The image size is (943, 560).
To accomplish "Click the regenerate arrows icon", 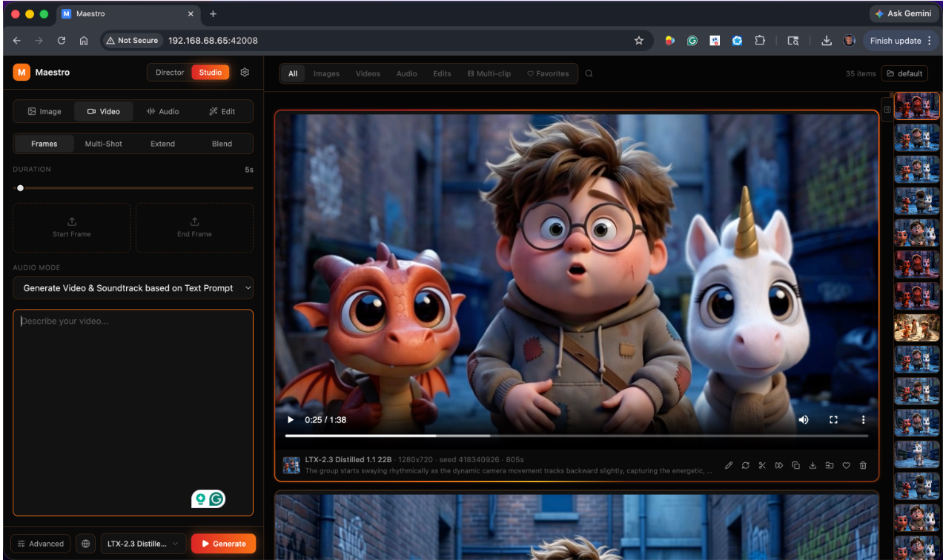I will coord(745,465).
